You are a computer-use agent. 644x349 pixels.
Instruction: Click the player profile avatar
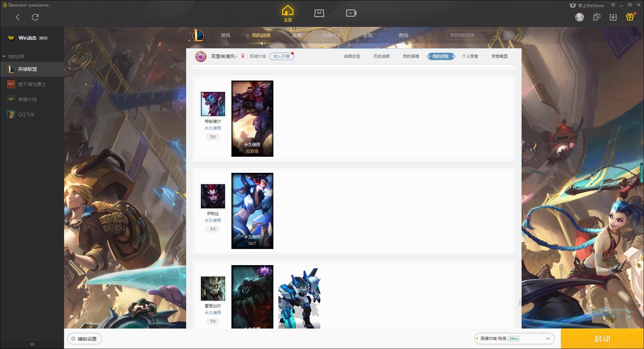tap(201, 56)
